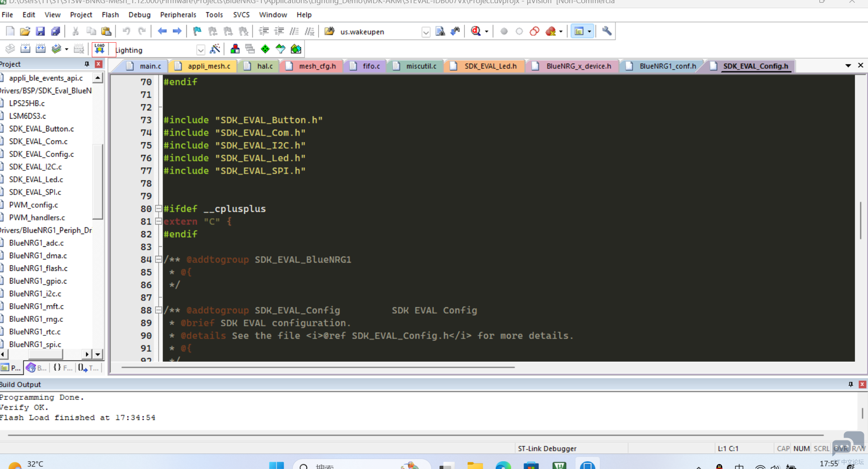The width and height of the screenshot is (868, 469).
Task: Start debug session with magnifier icon
Action: [x=476, y=31]
